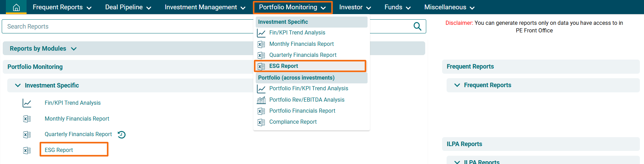
Task: Click the Excel icon beside Monthly Financials Report in left list
Action: pyautogui.click(x=27, y=119)
